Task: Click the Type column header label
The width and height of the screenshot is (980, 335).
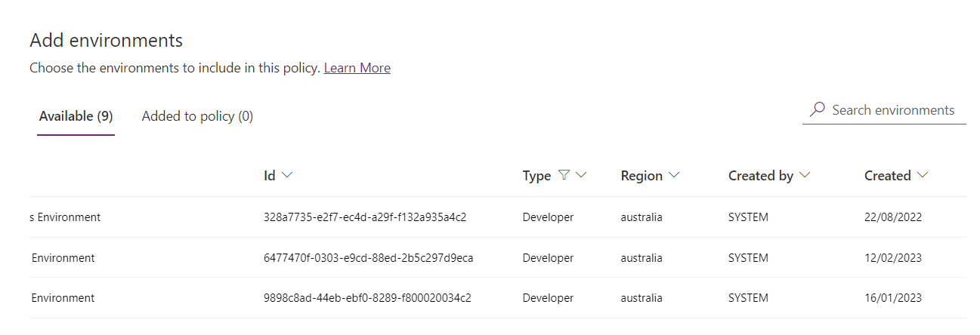Action: (536, 176)
